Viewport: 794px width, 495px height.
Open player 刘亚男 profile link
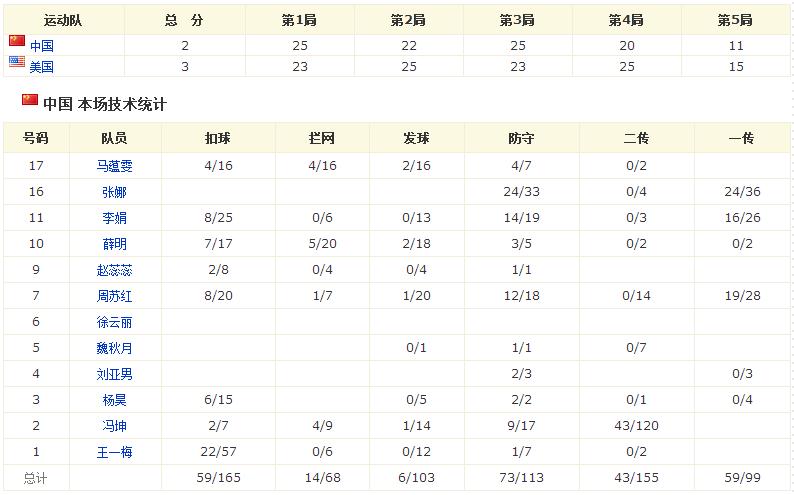click(114, 374)
